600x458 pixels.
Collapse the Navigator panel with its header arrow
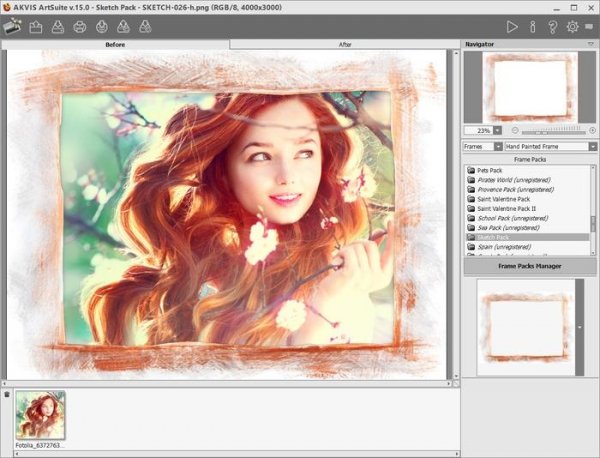tap(590, 44)
